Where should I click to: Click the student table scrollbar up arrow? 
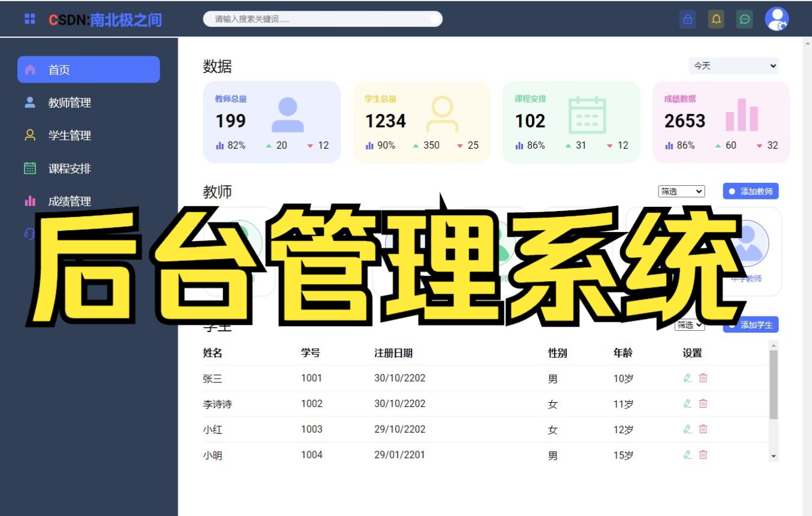774,345
